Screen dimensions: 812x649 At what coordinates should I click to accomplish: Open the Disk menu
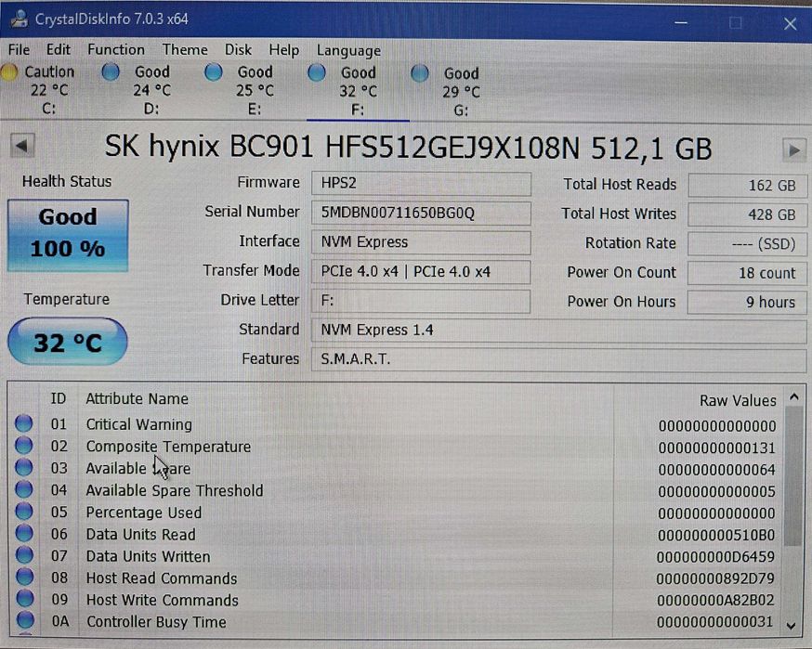point(238,50)
